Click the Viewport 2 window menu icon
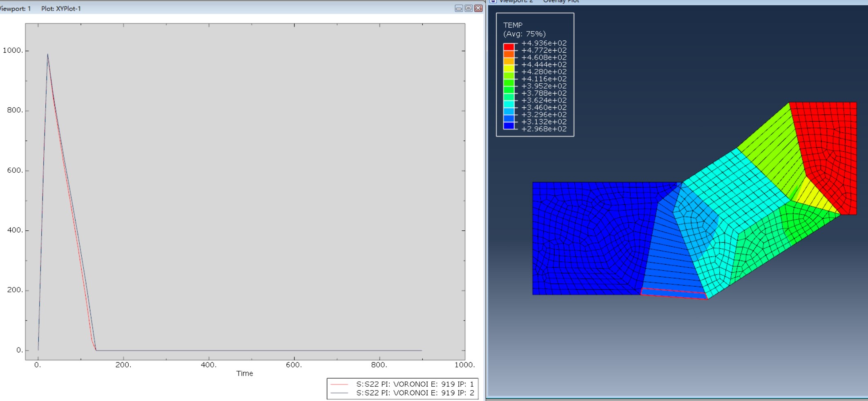This screenshot has height=401, width=868. tap(493, 1)
